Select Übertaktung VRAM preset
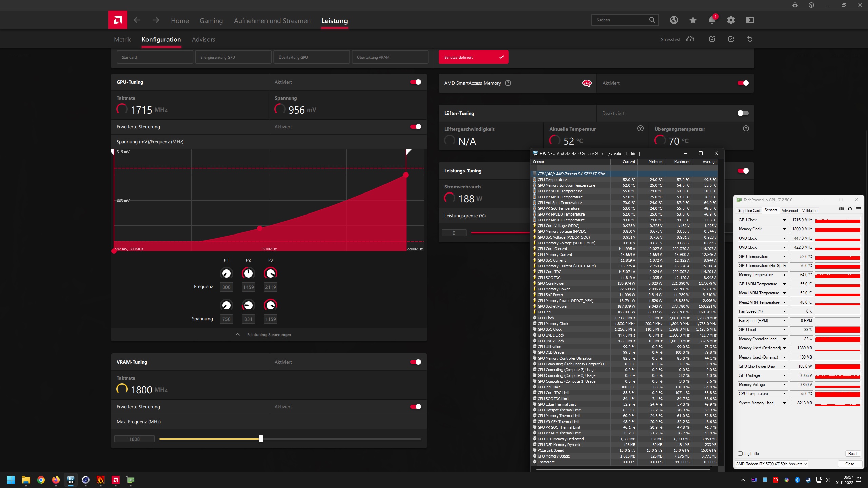Image resolution: width=868 pixels, height=488 pixels. click(x=390, y=57)
